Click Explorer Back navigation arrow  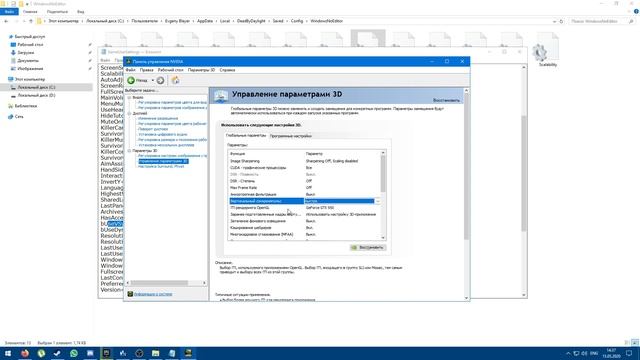6,21
